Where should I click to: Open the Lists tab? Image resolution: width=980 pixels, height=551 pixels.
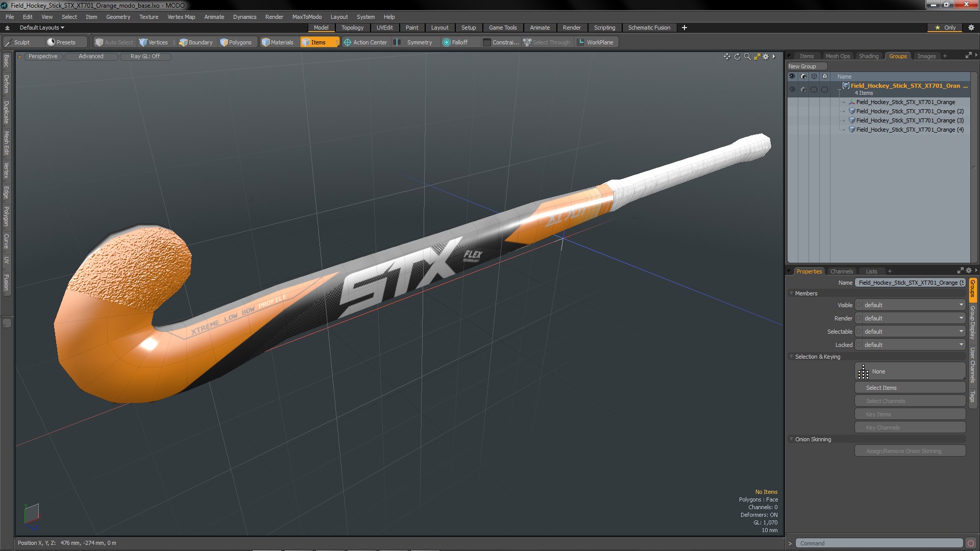coord(871,271)
